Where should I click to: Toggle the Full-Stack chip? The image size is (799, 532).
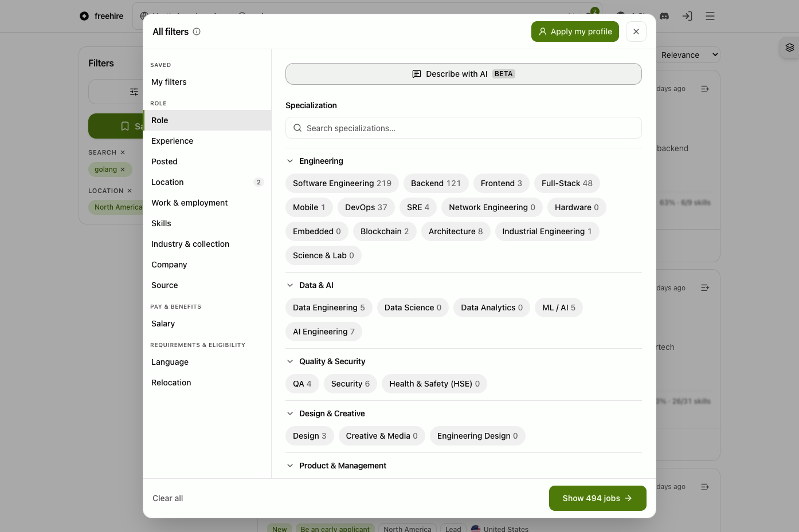coord(567,183)
